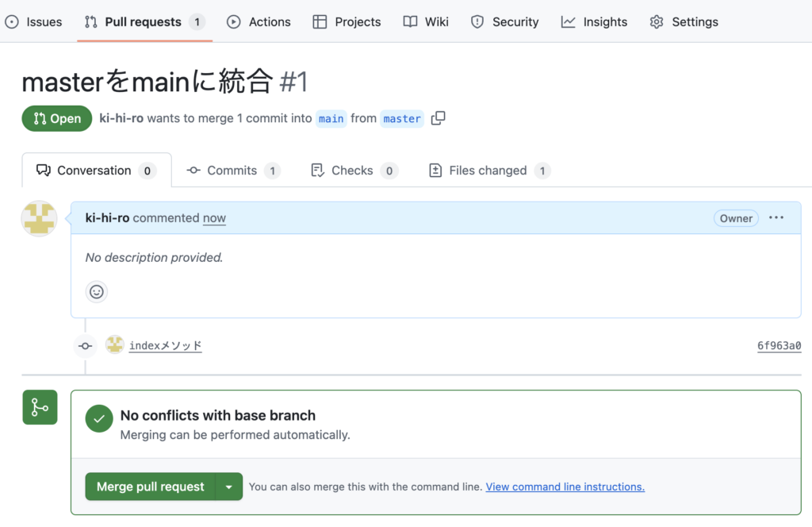Click the main base branch label
Viewport: 812px width, 527px height.
331,118
